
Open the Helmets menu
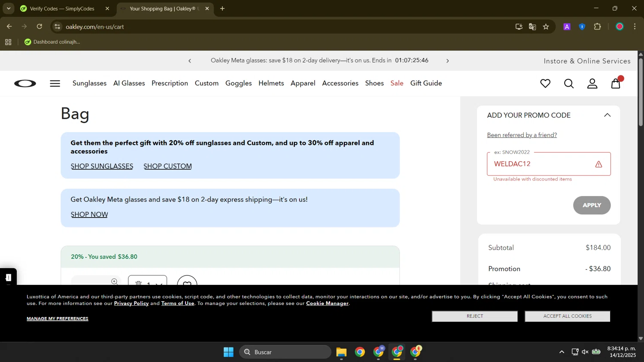pos(271,83)
